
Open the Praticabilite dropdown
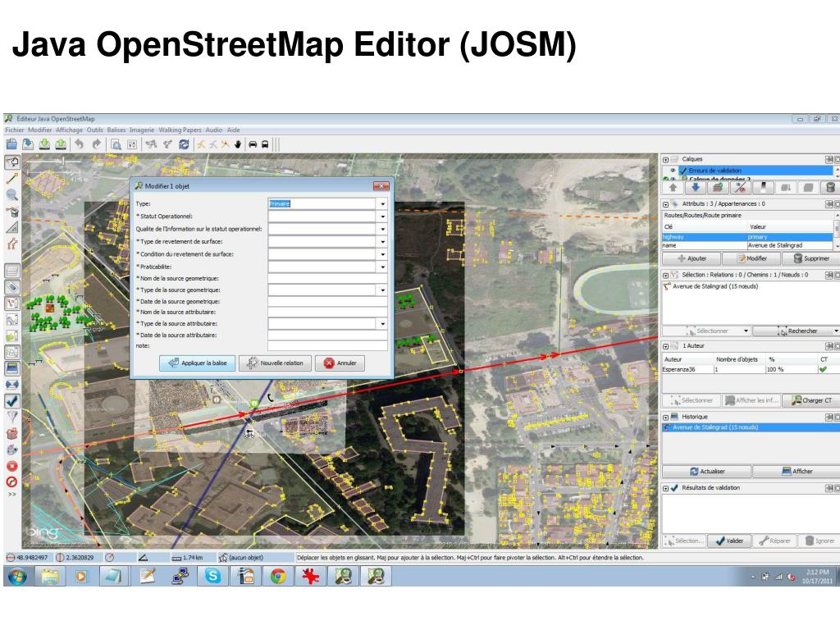pyautogui.click(x=382, y=267)
